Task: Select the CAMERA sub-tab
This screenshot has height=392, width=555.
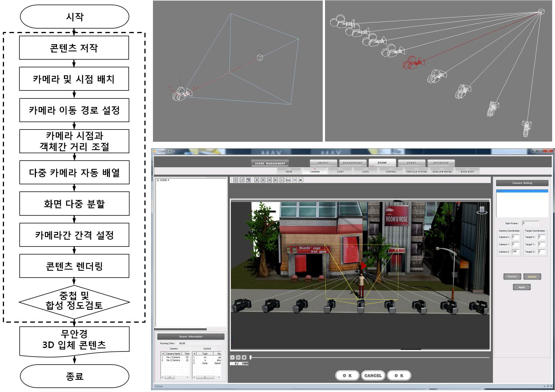Action: pos(315,171)
